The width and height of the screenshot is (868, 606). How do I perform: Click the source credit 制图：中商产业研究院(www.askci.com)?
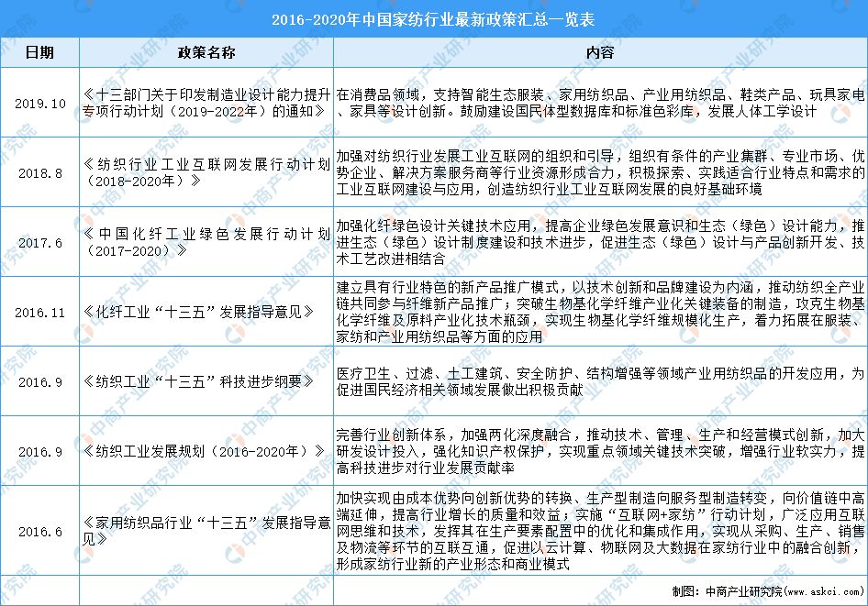pos(768,591)
